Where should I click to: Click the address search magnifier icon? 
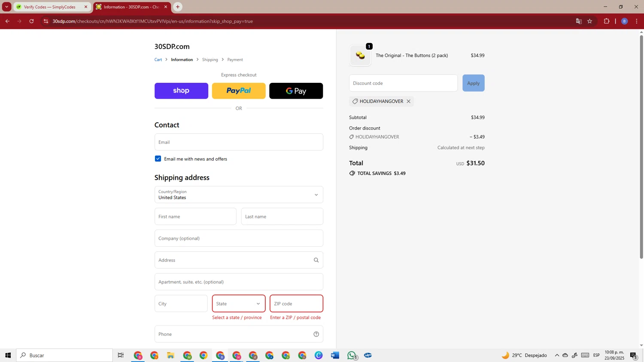pyautogui.click(x=316, y=260)
